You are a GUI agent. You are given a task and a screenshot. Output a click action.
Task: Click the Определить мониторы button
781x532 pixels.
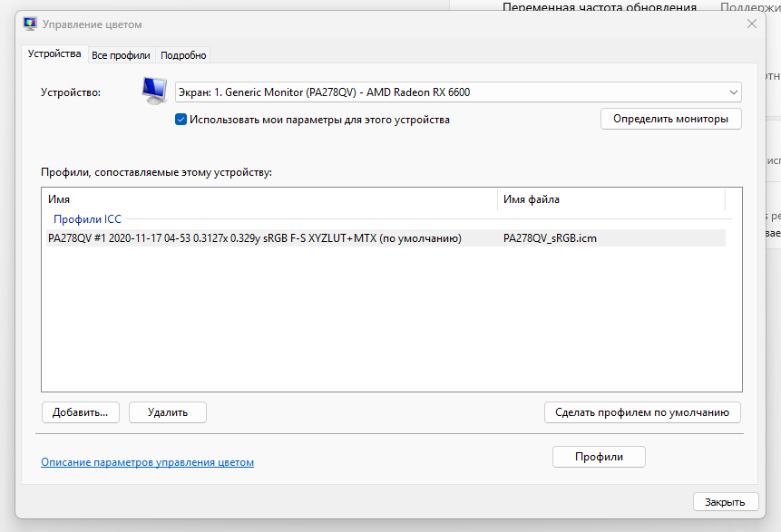tap(671, 119)
